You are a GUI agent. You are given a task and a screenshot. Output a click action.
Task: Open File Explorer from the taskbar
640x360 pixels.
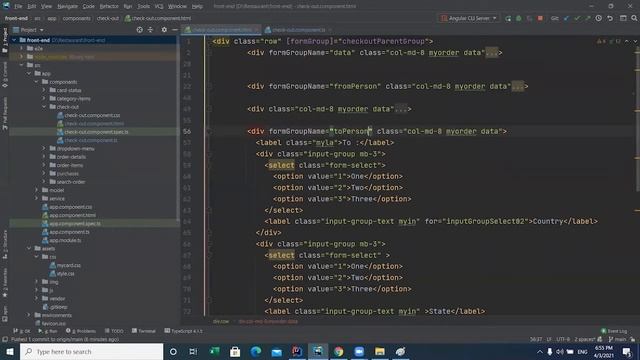380,351
